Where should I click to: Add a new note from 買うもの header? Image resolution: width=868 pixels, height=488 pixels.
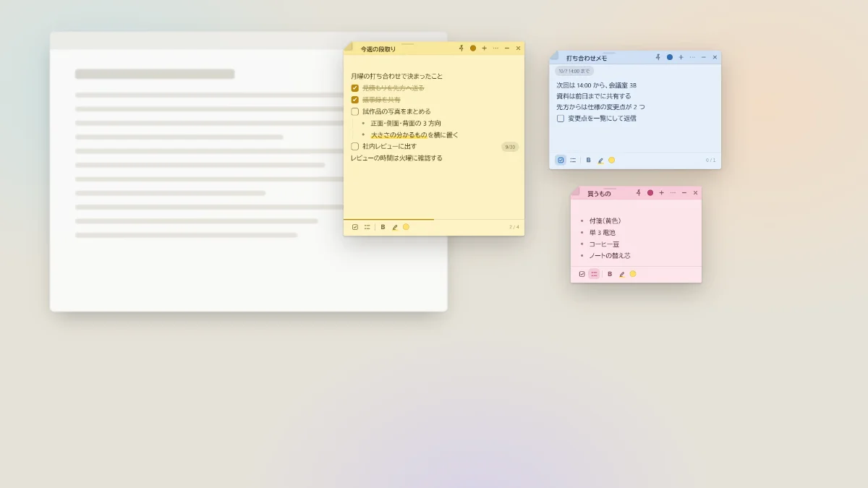coord(661,193)
